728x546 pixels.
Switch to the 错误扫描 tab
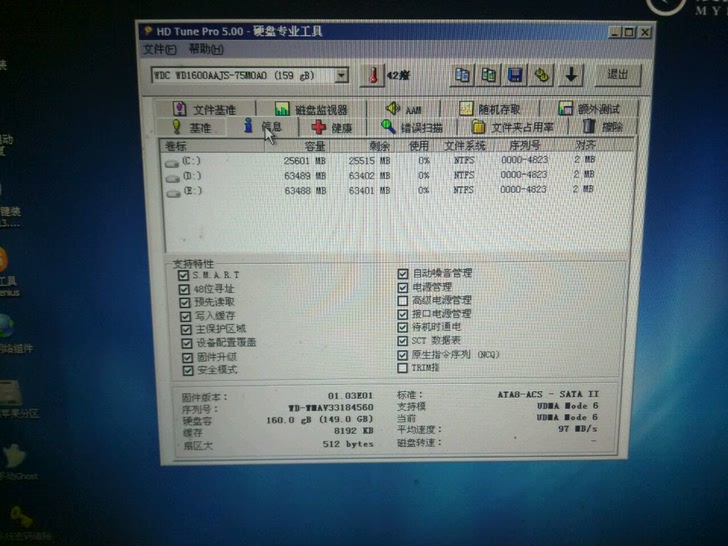tap(412, 127)
